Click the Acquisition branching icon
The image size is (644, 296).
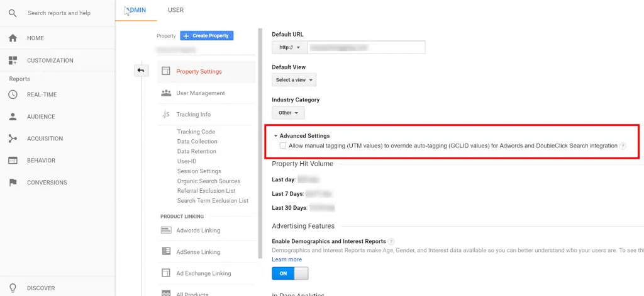(13, 139)
